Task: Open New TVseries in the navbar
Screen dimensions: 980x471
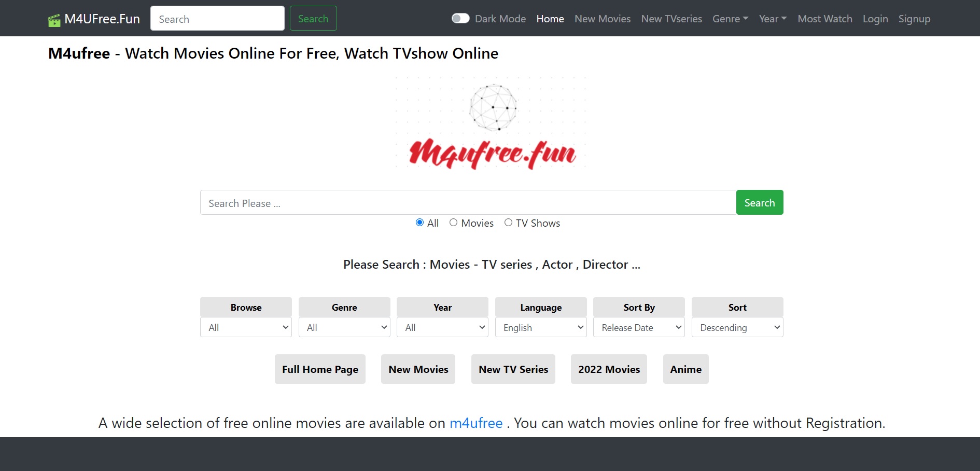Action: [671, 19]
